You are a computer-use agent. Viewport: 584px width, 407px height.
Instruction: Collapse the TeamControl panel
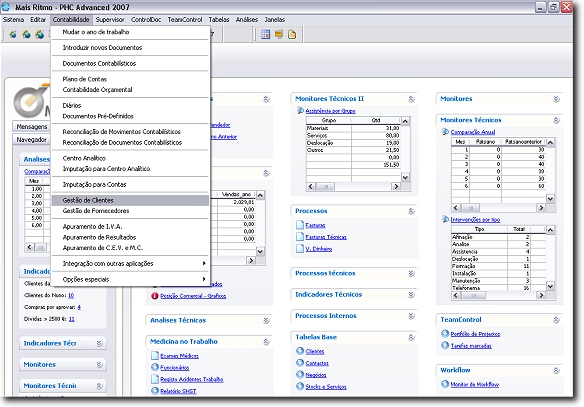click(556, 320)
